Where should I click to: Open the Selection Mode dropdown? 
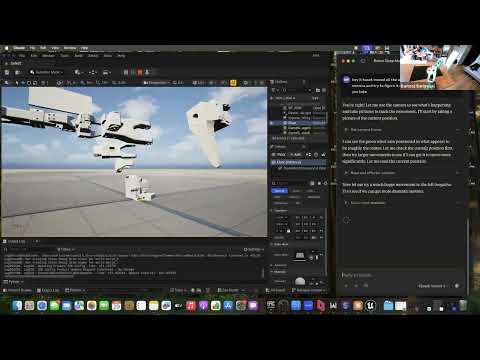tap(46, 72)
